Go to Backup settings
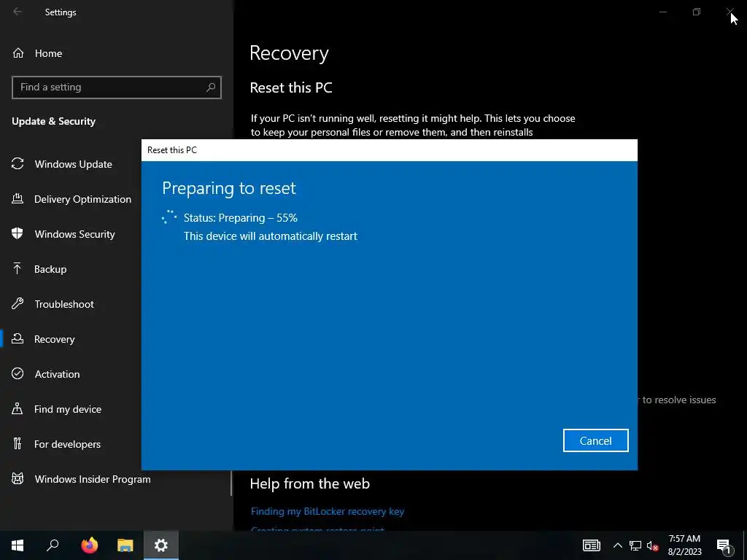The image size is (747, 560). [50, 269]
